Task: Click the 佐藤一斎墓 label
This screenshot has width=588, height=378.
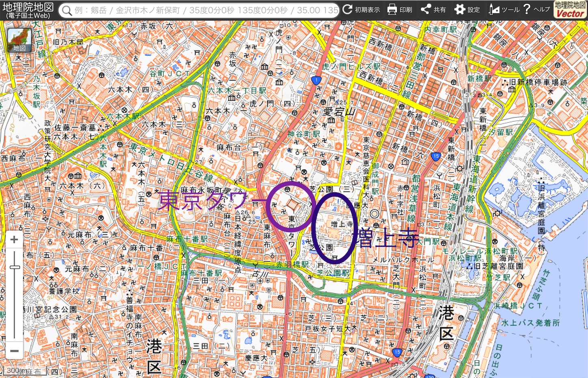Action: (75, 127)
